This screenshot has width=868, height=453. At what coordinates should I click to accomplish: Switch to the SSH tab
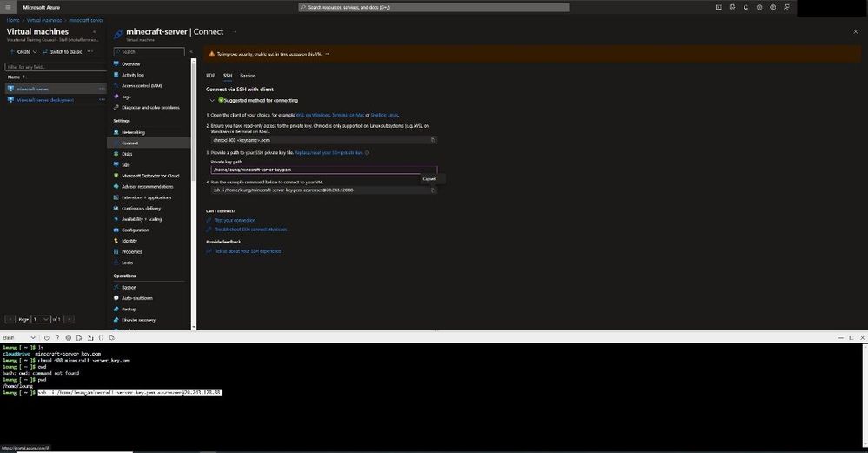(228, 76)
